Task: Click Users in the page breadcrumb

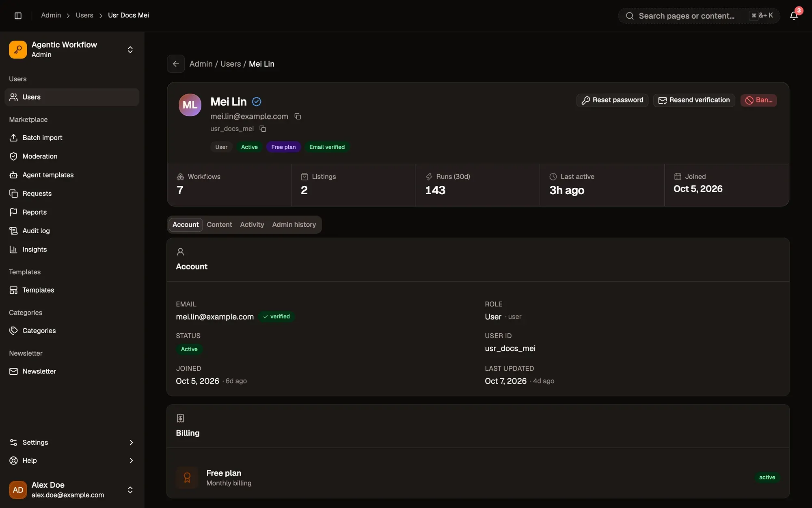Action: (231, 64)
